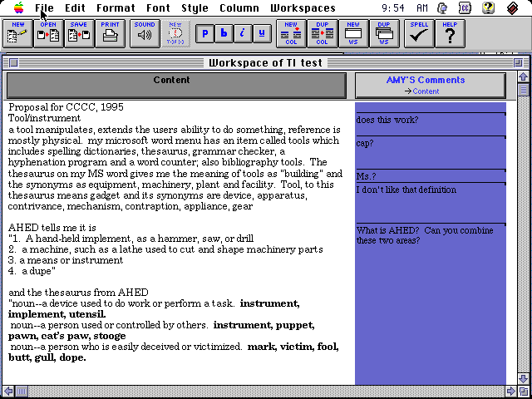
Task: Open Help with the question mark icon
Action: [450, 33]
